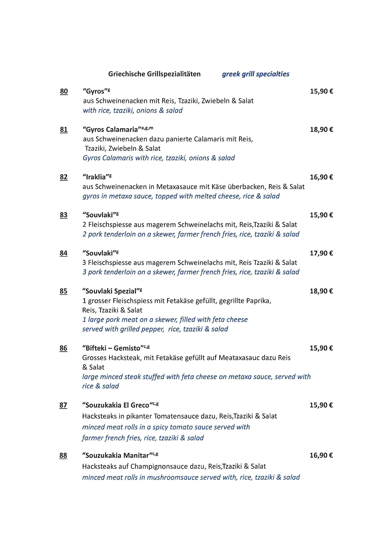This screenshot has height=554, width=392.
Task: Click the 15,90 € price for Gyros
Action: [322, 91]
